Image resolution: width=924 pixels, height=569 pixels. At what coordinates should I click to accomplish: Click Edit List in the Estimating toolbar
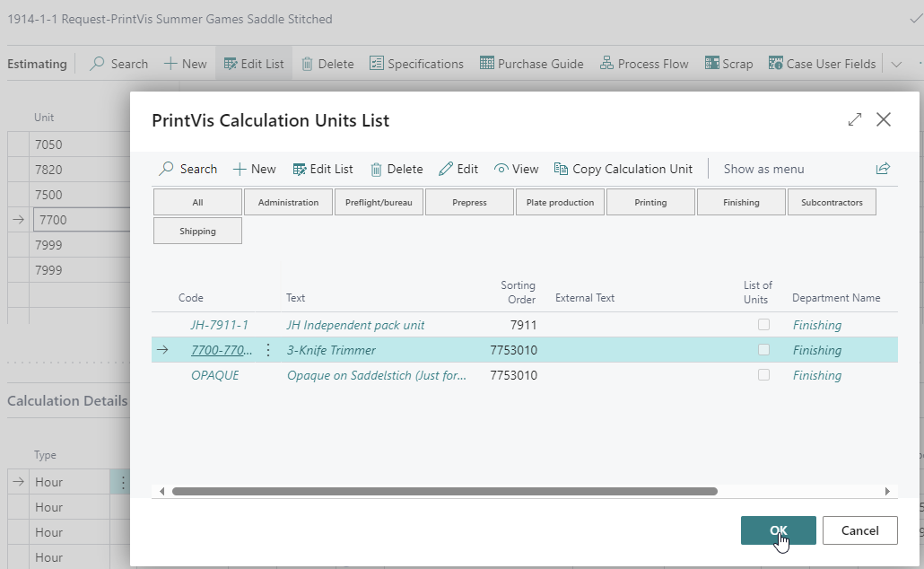point(254,64)
